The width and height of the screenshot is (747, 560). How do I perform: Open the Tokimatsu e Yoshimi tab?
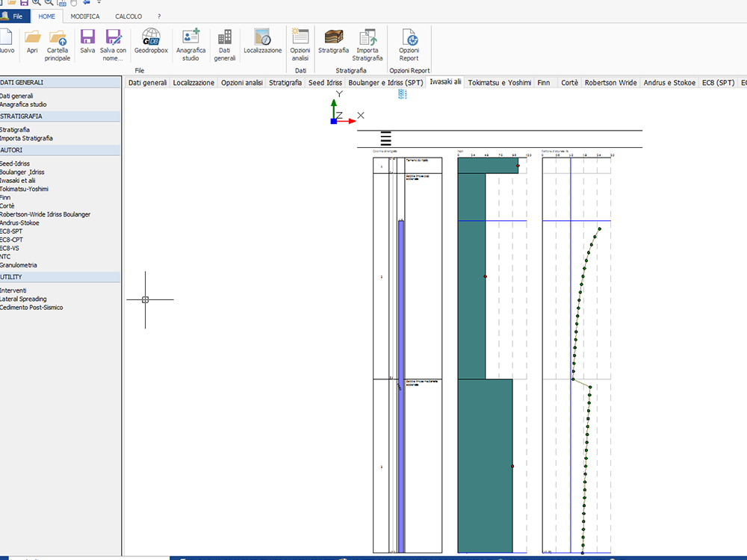coord(499,83)
